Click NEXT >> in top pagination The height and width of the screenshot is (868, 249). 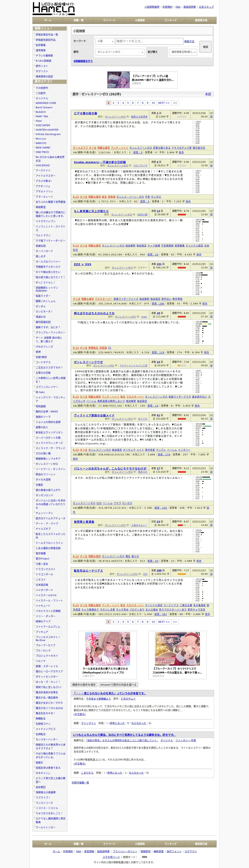click(164, 103)
